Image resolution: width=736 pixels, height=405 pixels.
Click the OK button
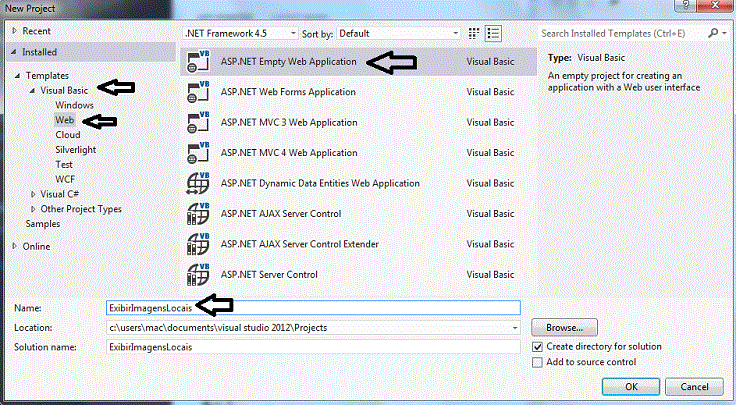coord(631,387)
